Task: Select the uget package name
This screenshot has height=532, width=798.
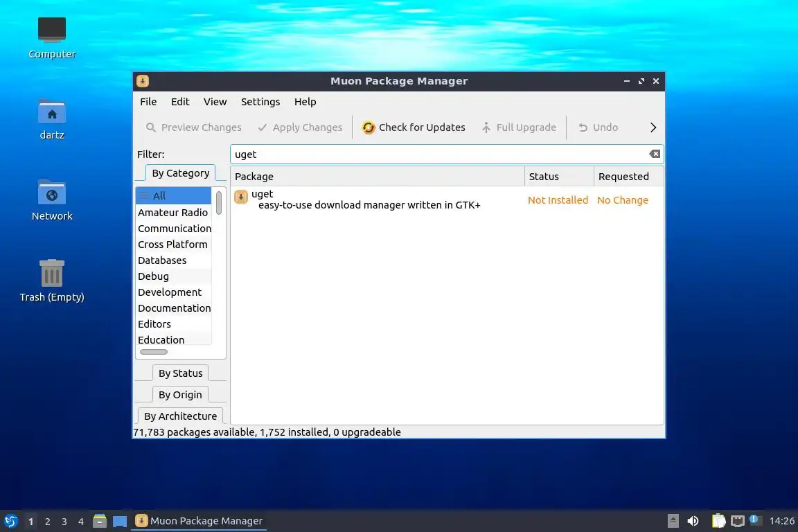Action: point(262,194)
